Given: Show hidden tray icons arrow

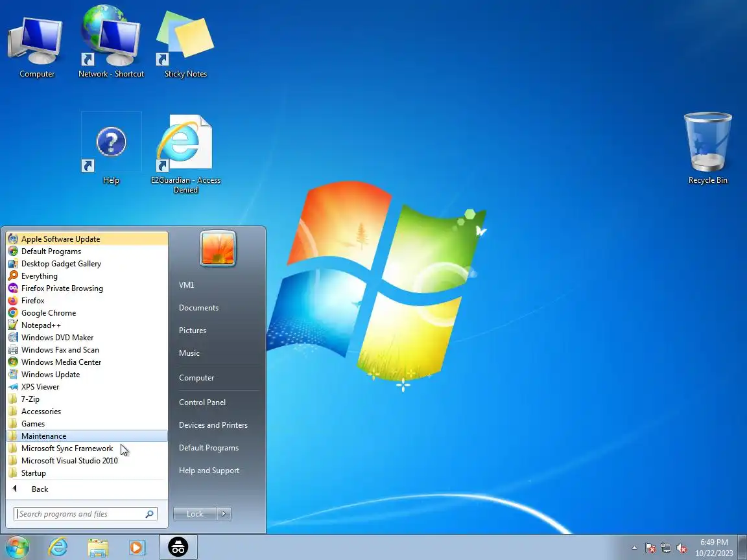Looking at the screenshot, I should pos(634,548).
